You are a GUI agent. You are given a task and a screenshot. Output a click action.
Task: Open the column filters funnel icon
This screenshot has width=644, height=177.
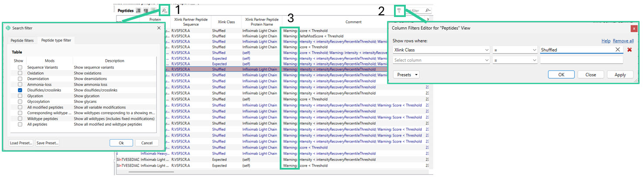399,10
